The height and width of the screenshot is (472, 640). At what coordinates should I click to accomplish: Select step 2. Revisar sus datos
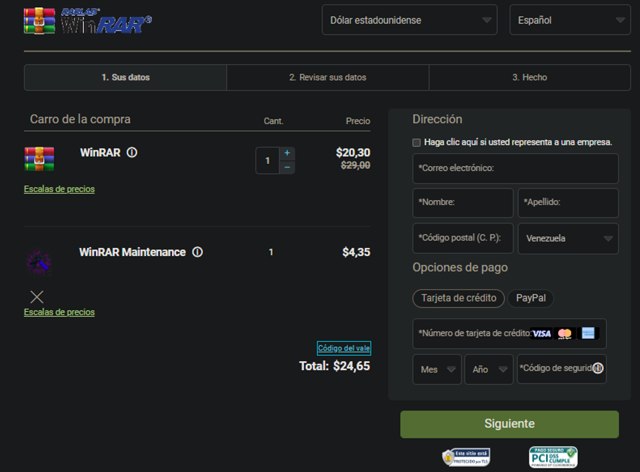coord(328,77)
